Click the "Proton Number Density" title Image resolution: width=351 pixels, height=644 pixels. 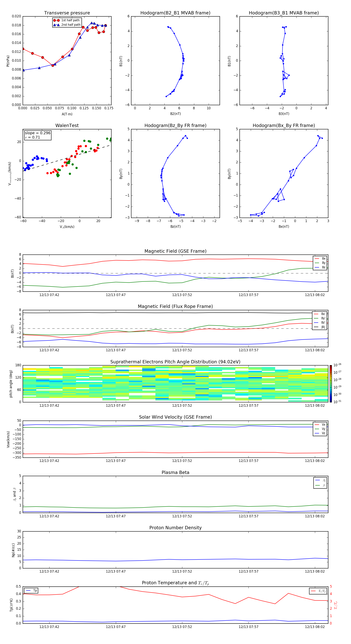pyautogui.click(x=175, y=528)
